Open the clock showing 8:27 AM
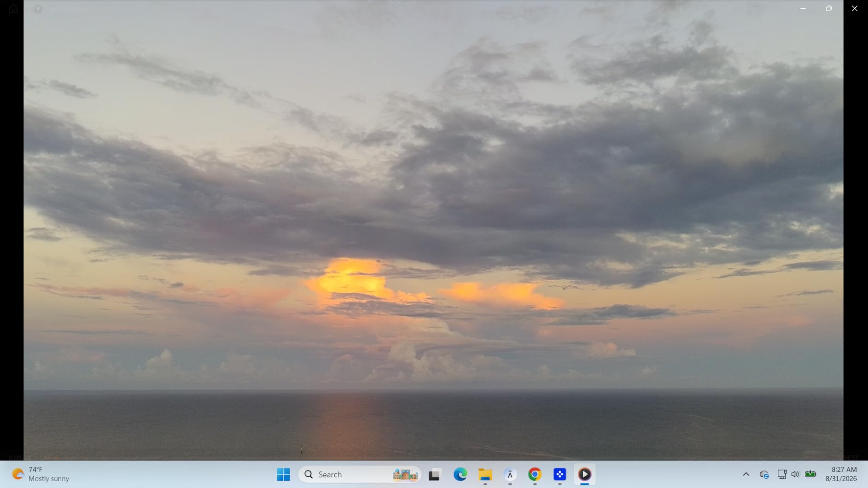The image size is (868, 488). coord(842,474)
